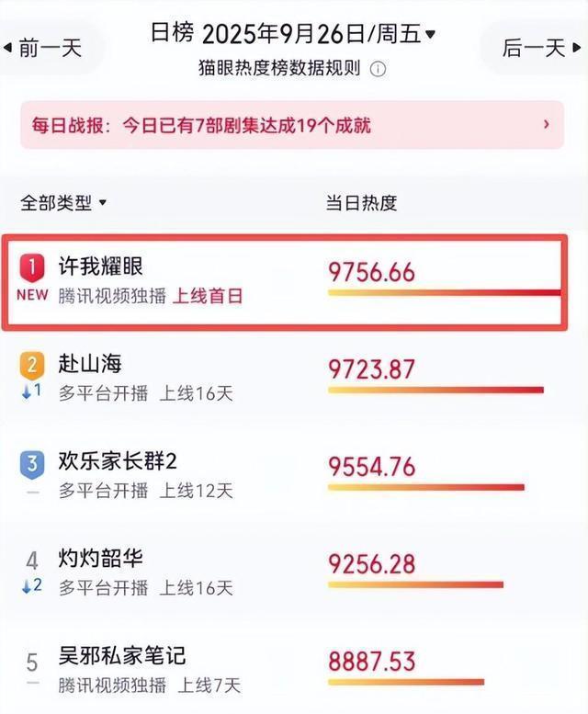Click the red rank 1 badge
Screen dimensions: 588x714
32,268
